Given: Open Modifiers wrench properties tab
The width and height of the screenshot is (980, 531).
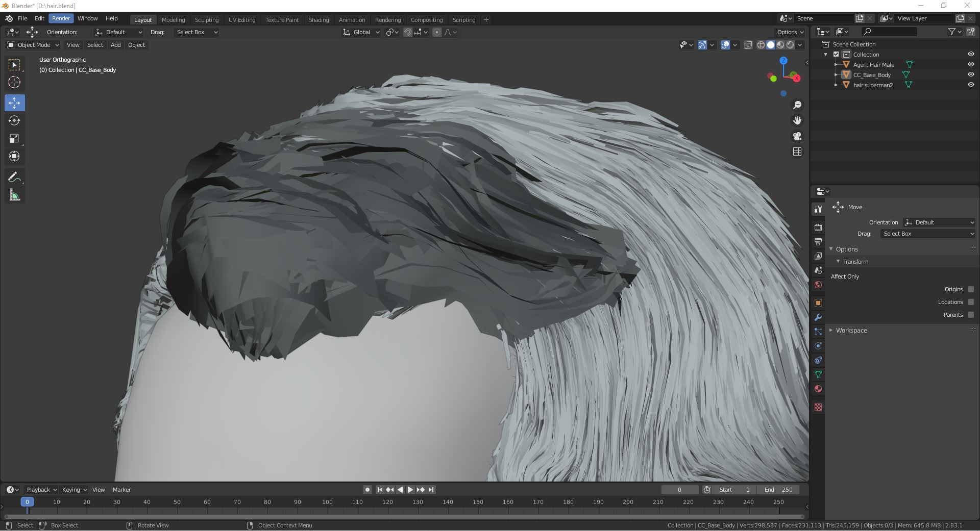Looking at the screenshot, I should coord(818,317).
